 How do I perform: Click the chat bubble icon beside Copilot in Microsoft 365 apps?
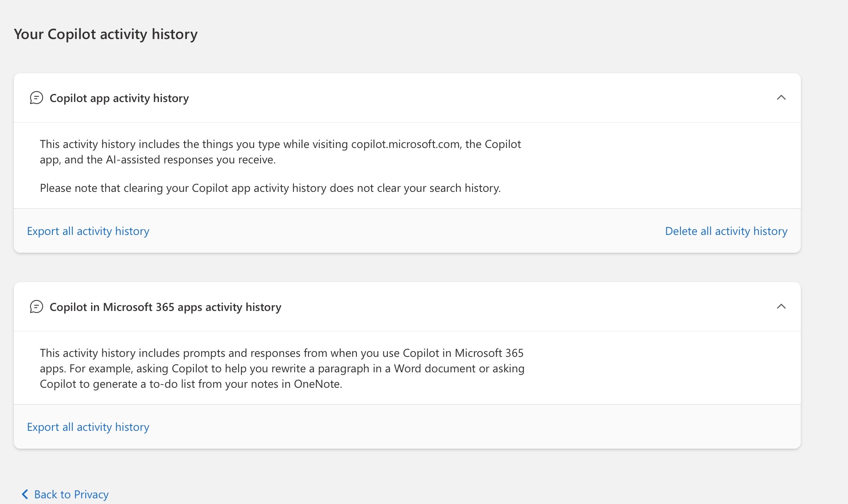pos(36,307)
